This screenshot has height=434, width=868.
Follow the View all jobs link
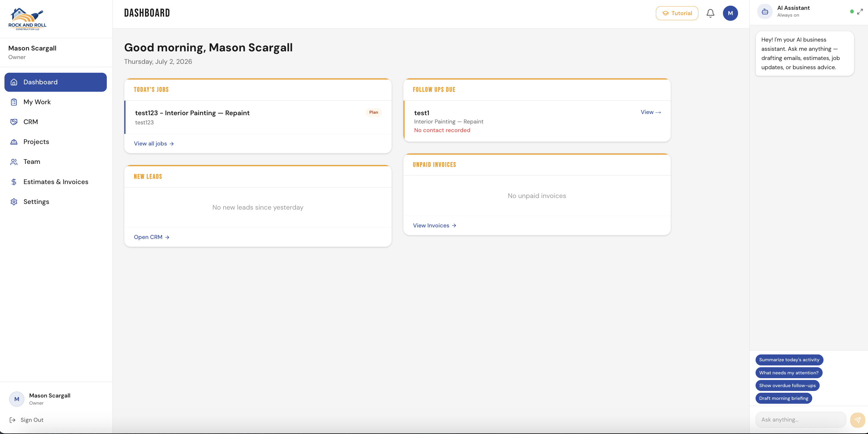click(154, 144)
